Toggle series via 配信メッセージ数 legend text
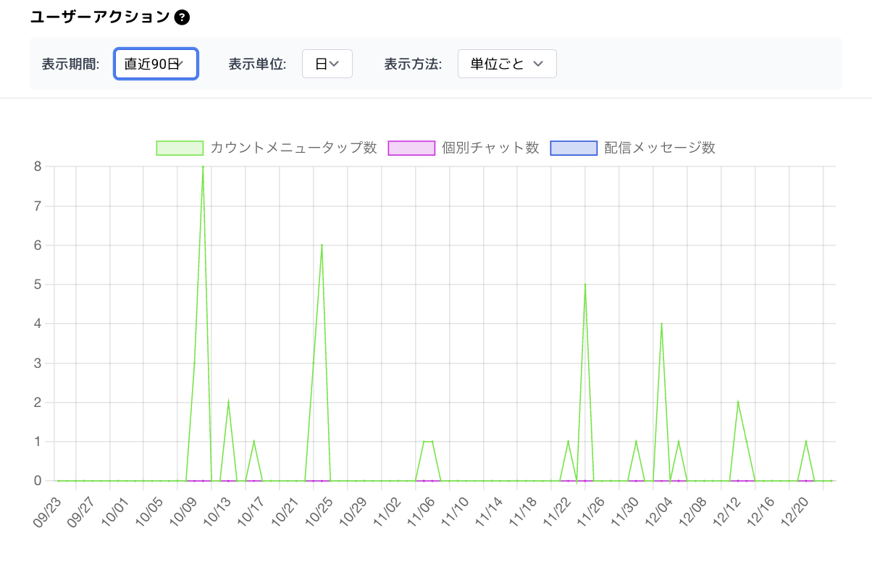The image size is (872, 588). point(660,148)
